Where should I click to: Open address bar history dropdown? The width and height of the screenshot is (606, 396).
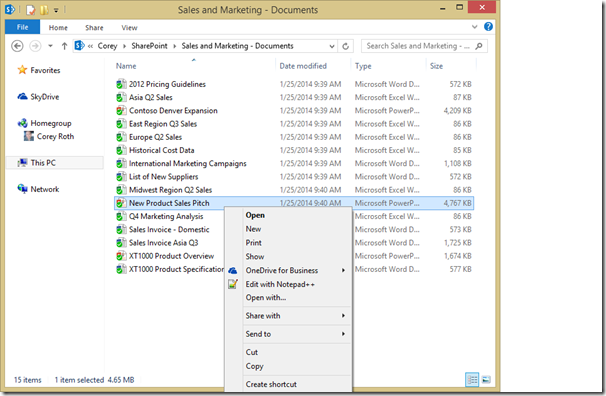point(332,46)
